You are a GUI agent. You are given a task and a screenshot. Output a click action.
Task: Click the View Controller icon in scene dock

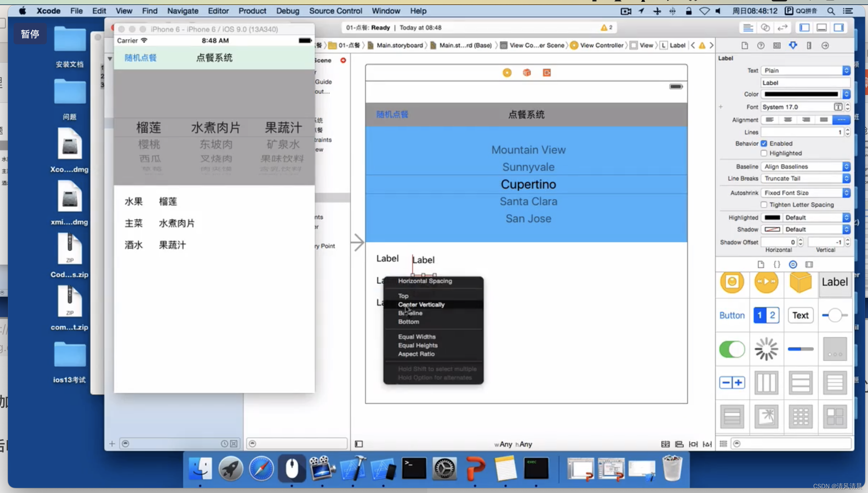507,73
